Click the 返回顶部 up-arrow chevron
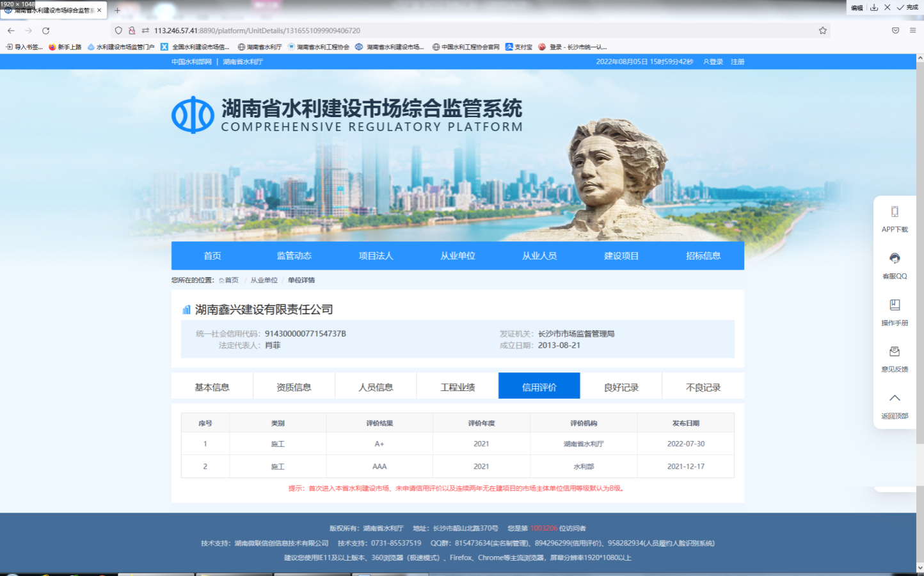Screen dimensions: 924x576 [894, 398]
